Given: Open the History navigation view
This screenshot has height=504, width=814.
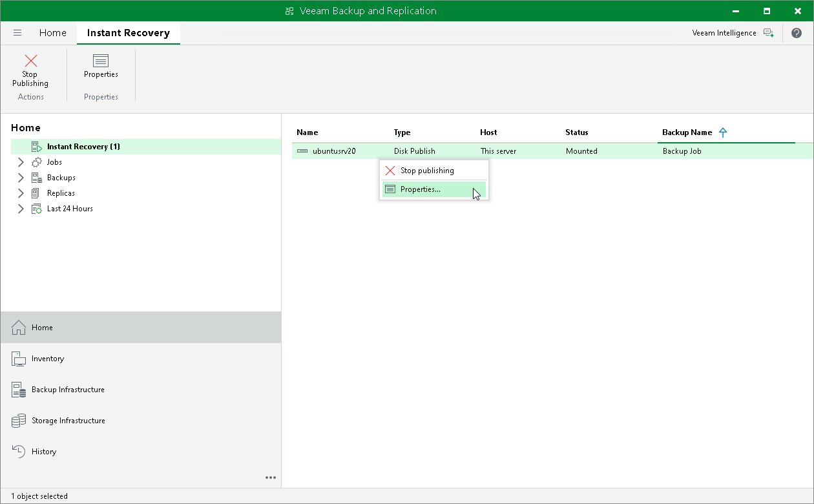Looking at the screenshot, I should pos(141,452).
